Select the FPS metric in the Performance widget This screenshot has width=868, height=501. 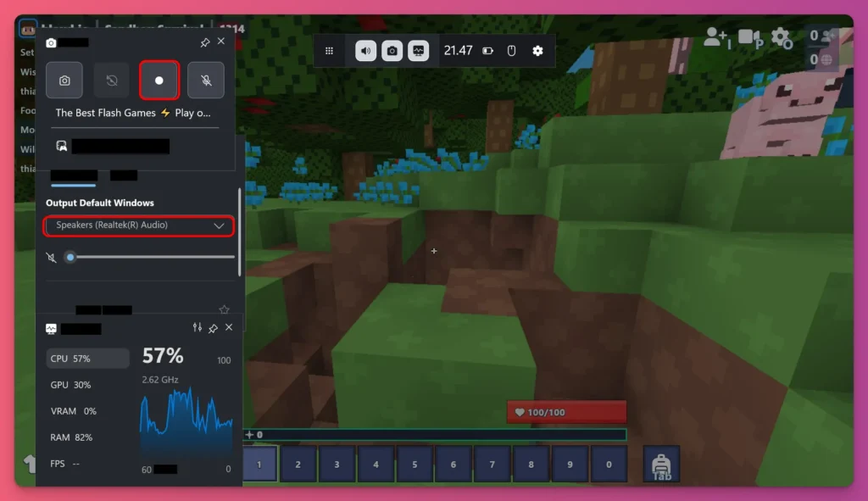[74, 465]
